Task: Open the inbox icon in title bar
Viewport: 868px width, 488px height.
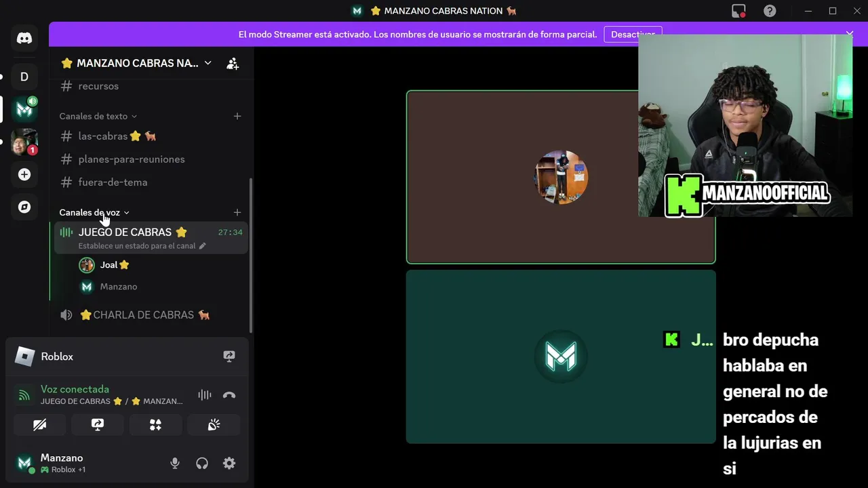Action: pos(738,11)
